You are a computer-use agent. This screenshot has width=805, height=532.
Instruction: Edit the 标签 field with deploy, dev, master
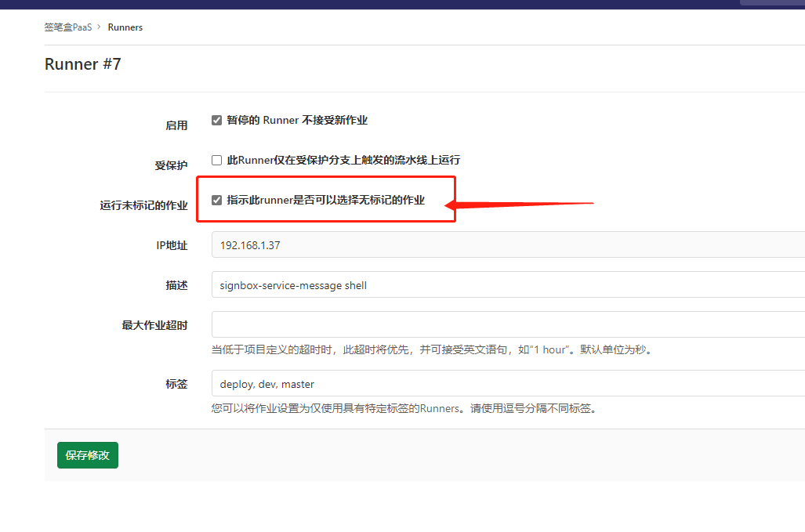508,383
